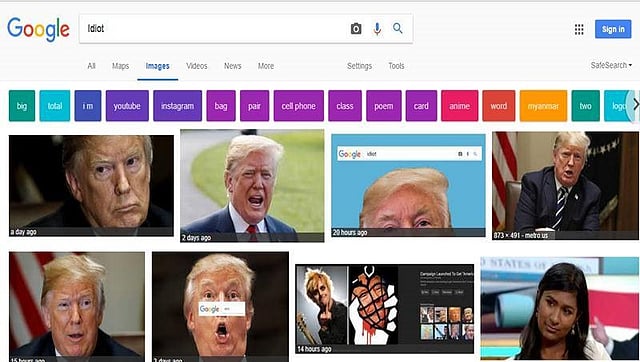Open the Google apps grid icon
This screenshot has height=362, width=640.
pos(579,29)
